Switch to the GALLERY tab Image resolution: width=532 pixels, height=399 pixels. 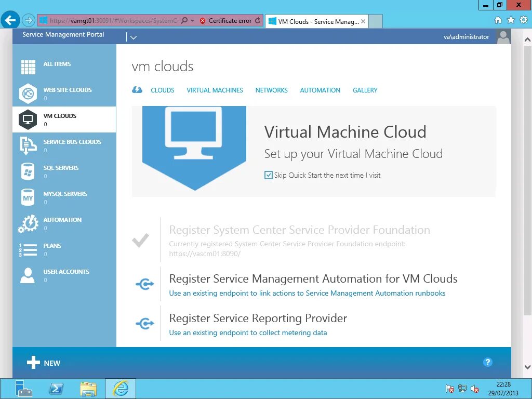click(x=365, y=90)
